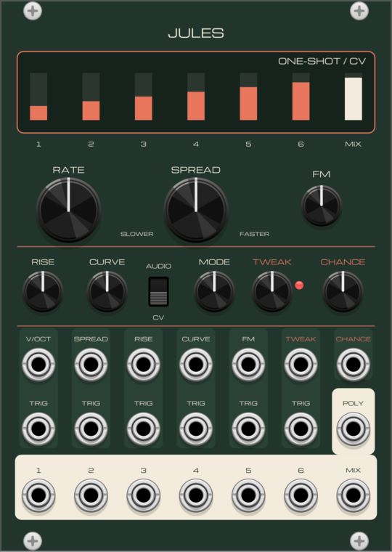Click the CHANCE knob
The image size is (392, 552).
[x=343, y=291]
